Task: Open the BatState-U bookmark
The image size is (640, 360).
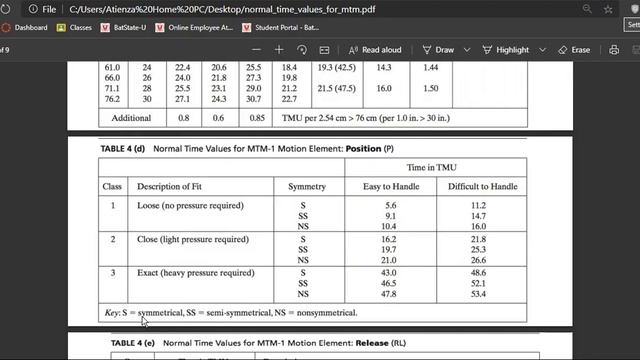Action: pyautogui.click(x=123, y=27)
